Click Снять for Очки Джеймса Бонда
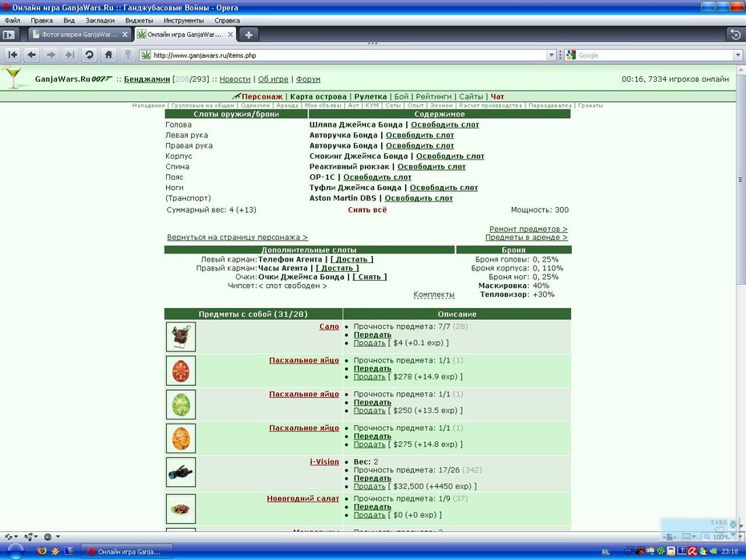 (370, 277)
